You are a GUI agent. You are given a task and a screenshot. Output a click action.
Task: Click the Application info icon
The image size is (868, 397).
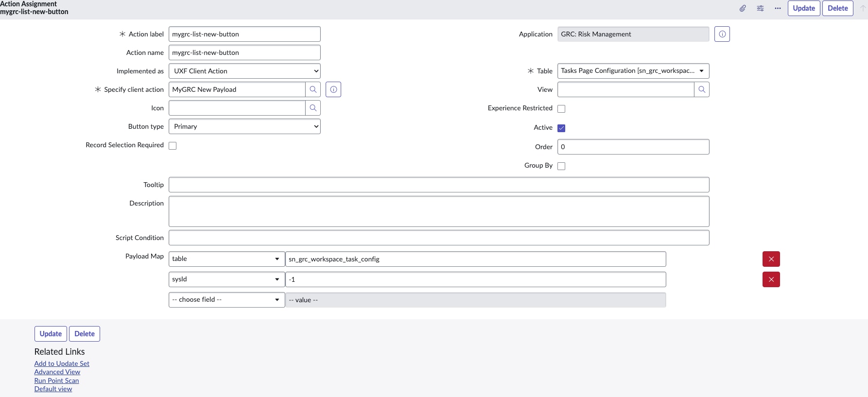tap(722, 34)
